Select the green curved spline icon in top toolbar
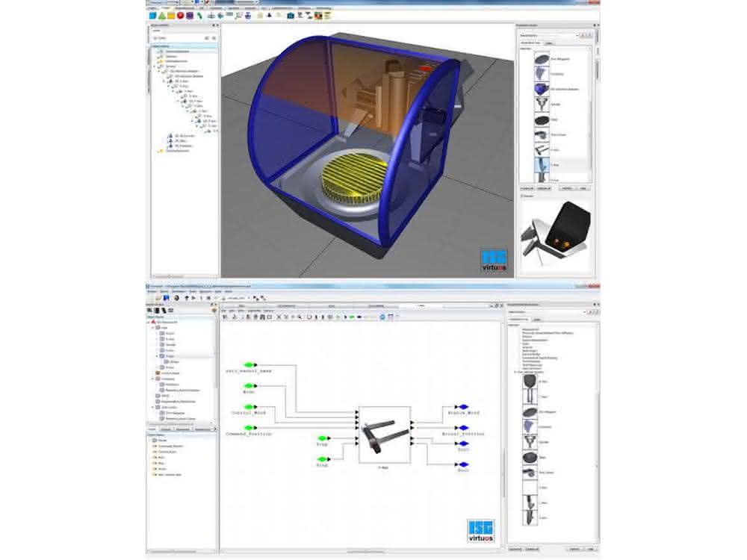The image size is (747, 560). [x=199, y=16]
